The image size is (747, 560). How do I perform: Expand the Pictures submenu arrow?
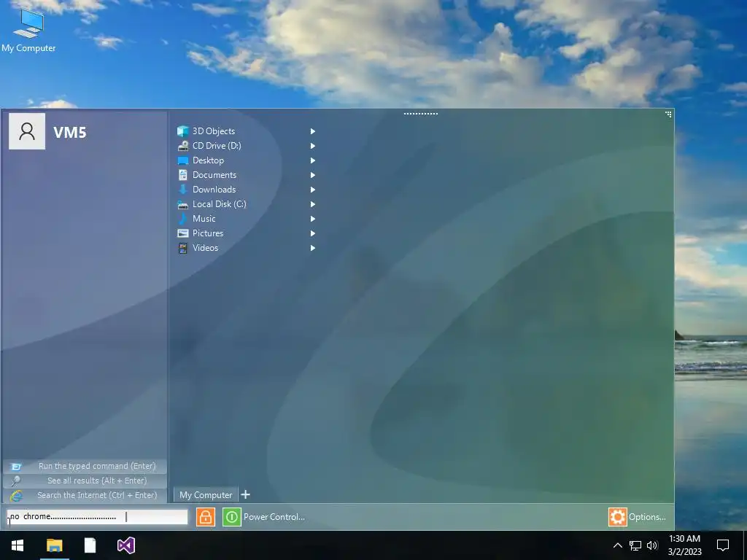(x=313, y=233)
